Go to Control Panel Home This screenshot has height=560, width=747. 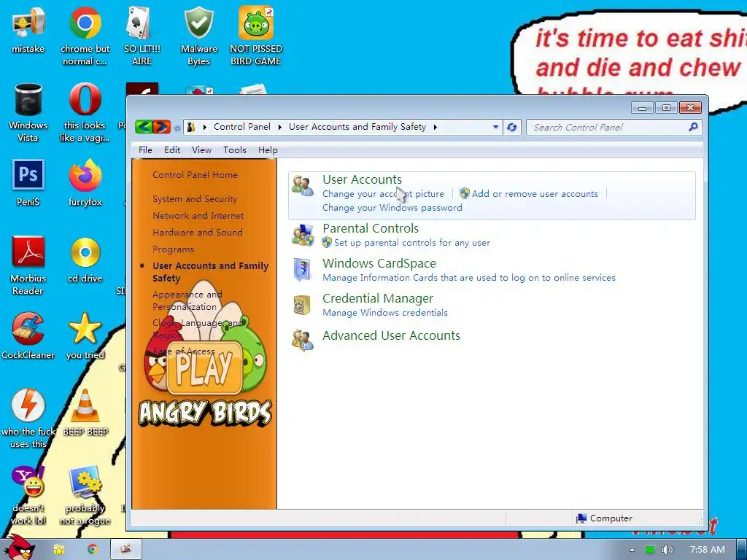coord(195,175)
